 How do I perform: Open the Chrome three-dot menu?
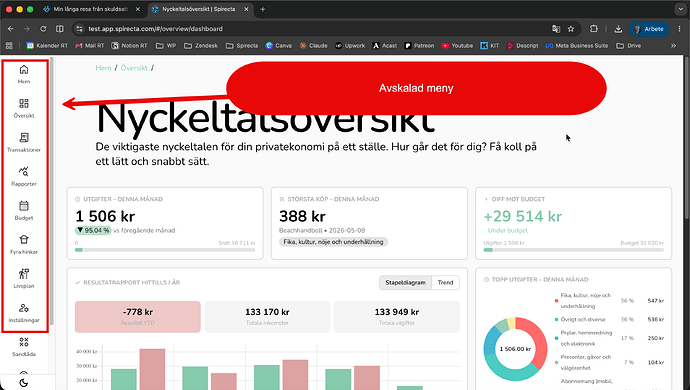pos(679,29)
